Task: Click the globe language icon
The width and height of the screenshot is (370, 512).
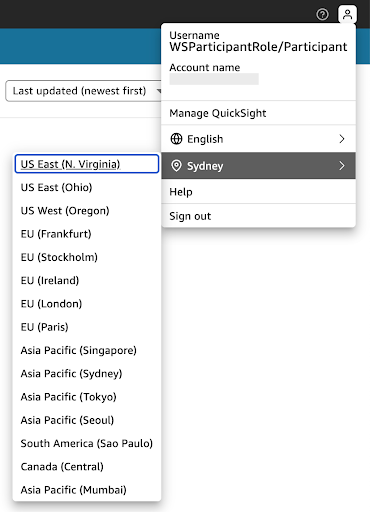Action: [176, 139]
